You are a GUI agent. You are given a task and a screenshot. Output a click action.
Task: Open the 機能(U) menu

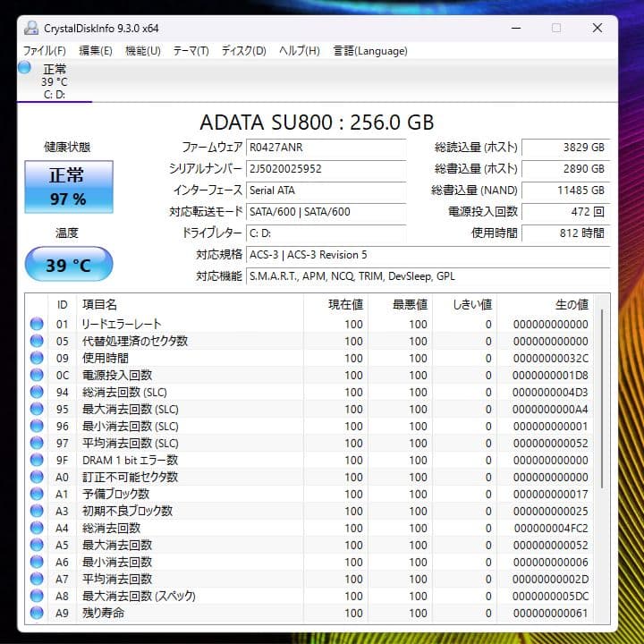(142, 51)
